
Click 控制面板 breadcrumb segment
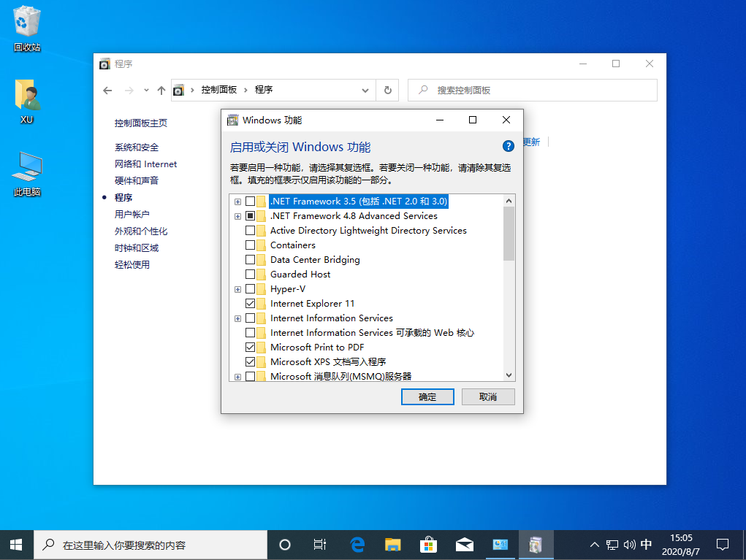click(219, 90)
